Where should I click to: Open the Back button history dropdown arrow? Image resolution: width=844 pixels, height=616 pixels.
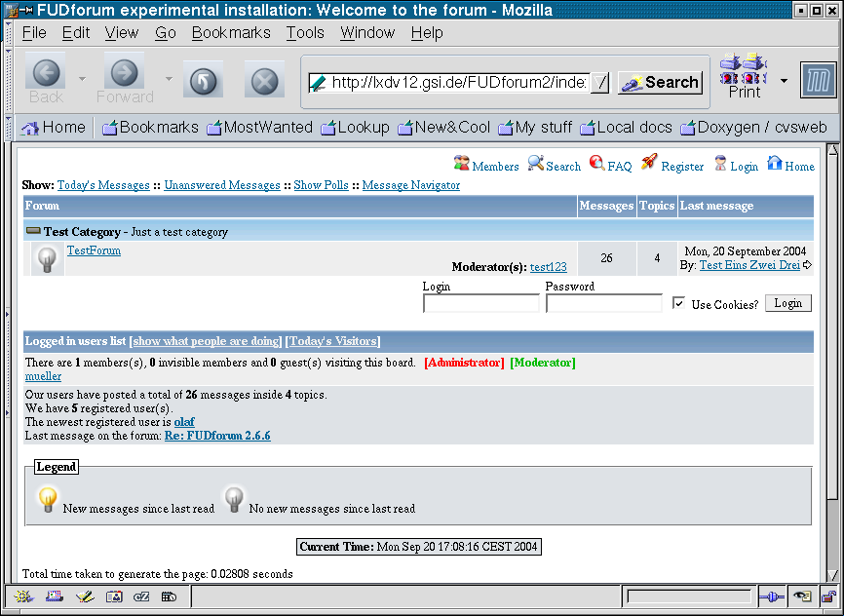pos(82,79)
